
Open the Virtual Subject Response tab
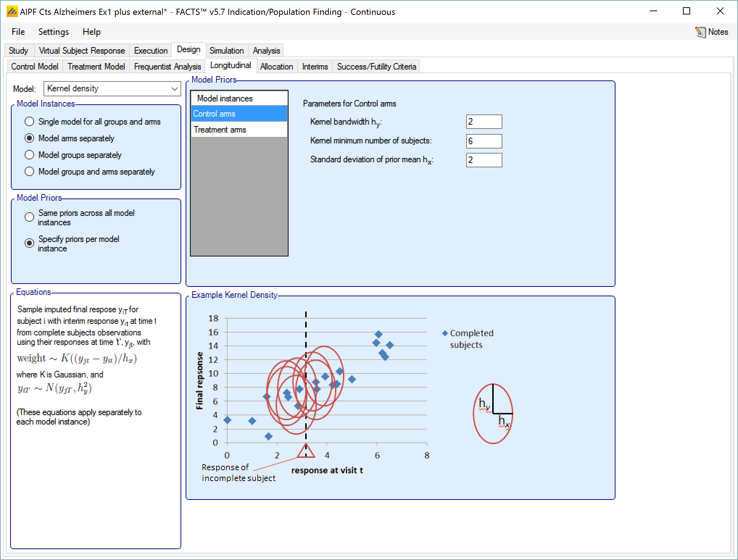[x=82, y=51]
